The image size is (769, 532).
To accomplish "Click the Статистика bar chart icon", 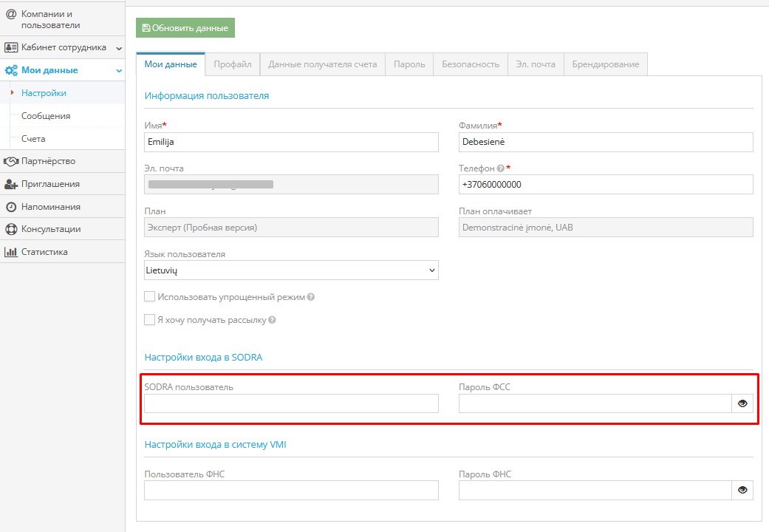I will tap(11, 252).
